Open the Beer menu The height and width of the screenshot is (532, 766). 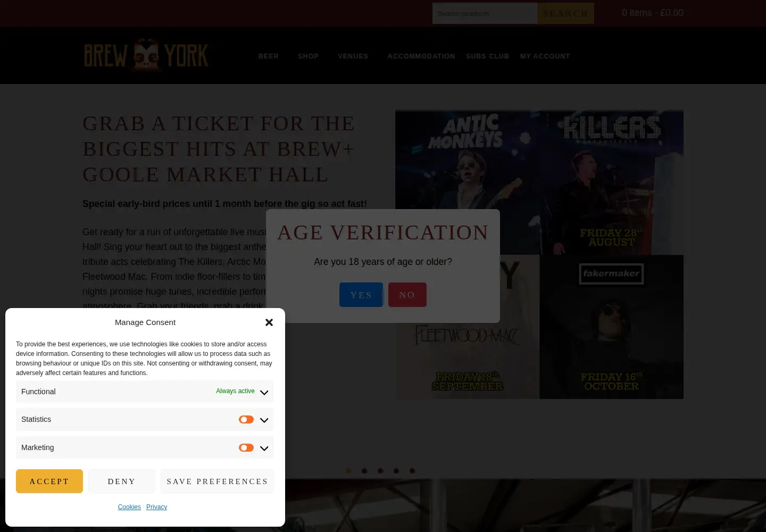click(269, 56)
